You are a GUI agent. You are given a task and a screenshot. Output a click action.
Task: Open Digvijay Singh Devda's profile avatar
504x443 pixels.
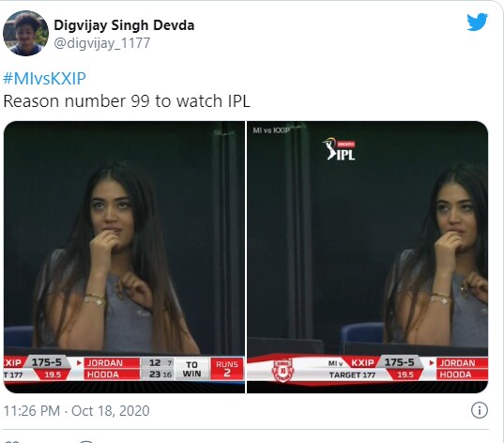[x=25, y=33]
